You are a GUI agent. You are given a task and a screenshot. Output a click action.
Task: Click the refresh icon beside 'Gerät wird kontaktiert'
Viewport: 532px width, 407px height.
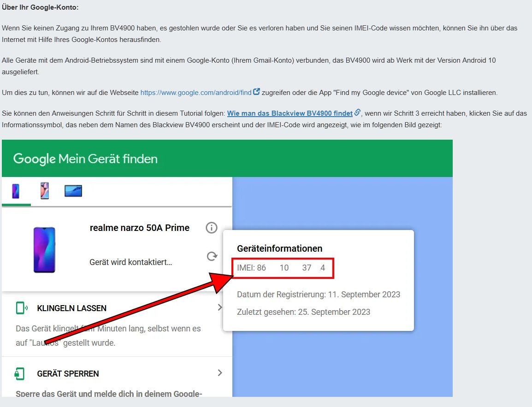tap(212, 256)
